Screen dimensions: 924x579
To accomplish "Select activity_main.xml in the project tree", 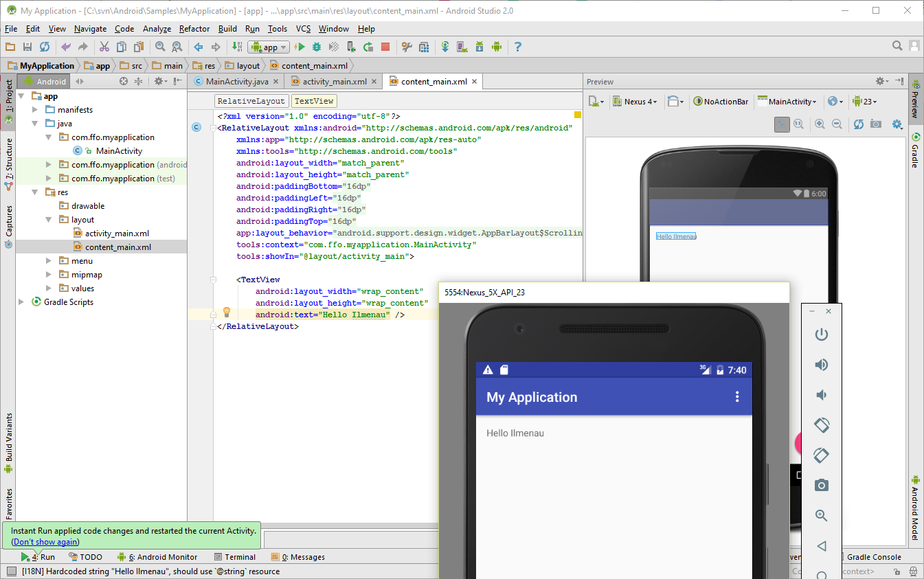I will point(117,234).
